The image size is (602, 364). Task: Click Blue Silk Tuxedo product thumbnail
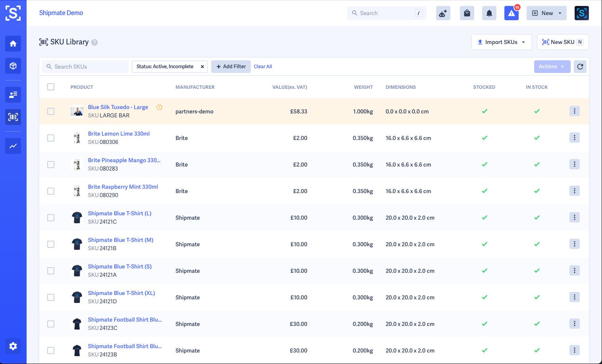[77, 111]
